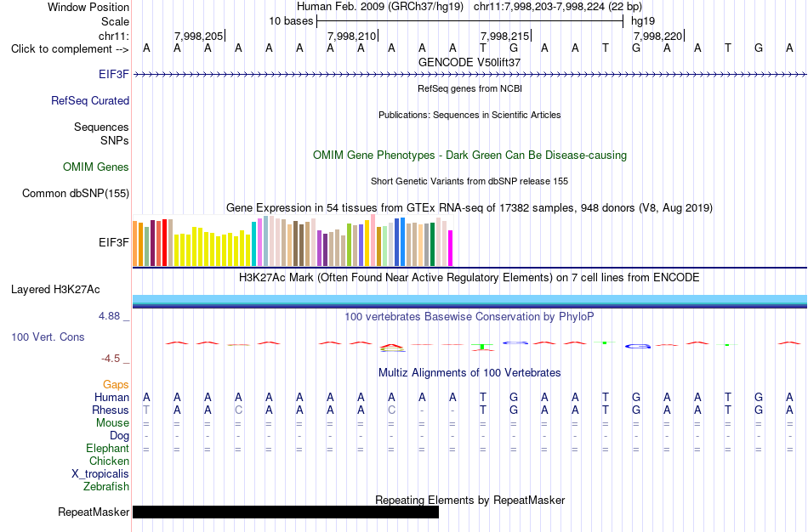Image resolution: width=808 pixels, height=532 pixels.
Task: Click 'Multiz Alignments of 100 Vertebrates' title
Action: tap(469, 372)
